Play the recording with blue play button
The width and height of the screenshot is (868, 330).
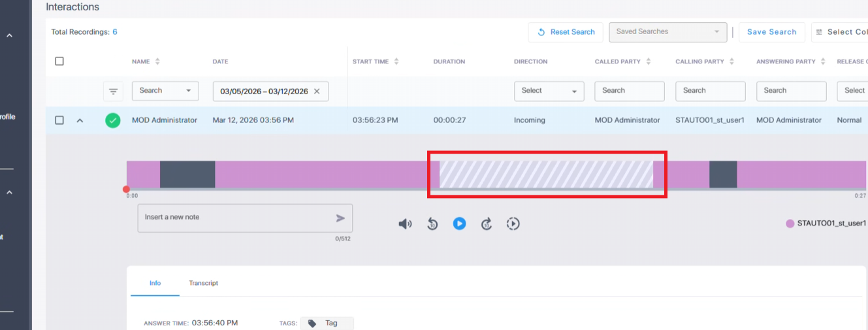point(459,223)
